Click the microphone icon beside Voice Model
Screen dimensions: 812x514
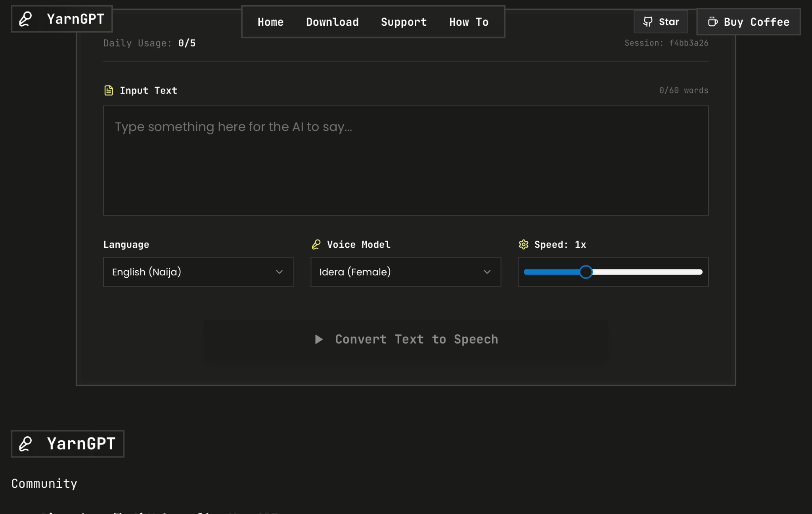tap(316, 245)
